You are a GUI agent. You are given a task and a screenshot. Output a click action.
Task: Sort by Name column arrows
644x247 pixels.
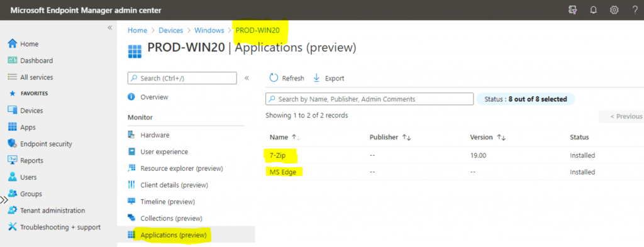point(296,138)
